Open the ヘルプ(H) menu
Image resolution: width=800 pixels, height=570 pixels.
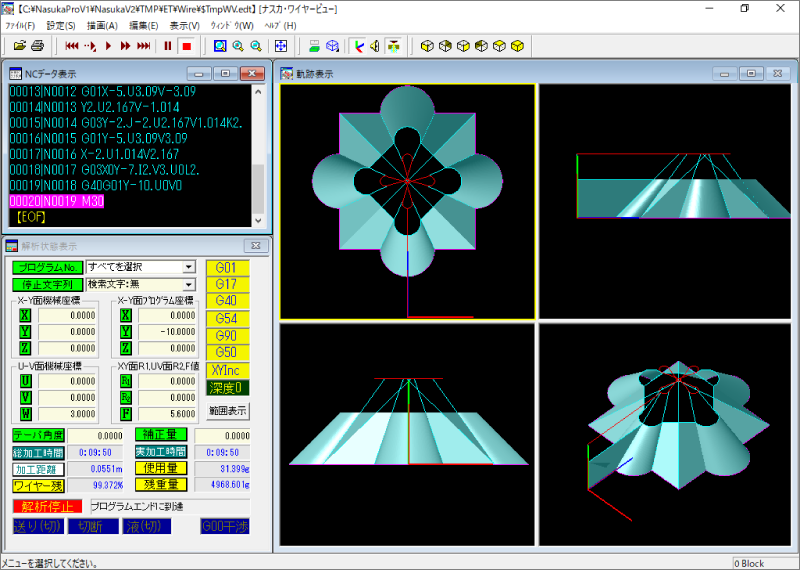pos(280,26)
